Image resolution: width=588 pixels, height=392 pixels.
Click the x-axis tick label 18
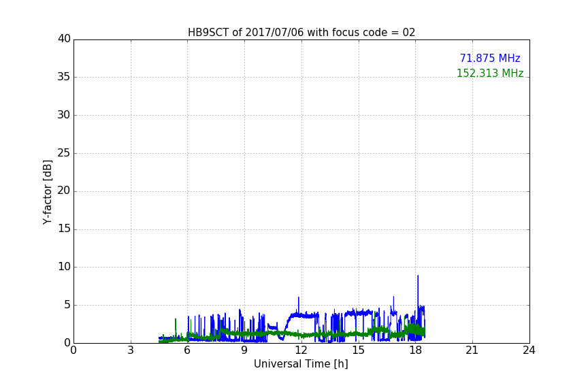[415, 350]
